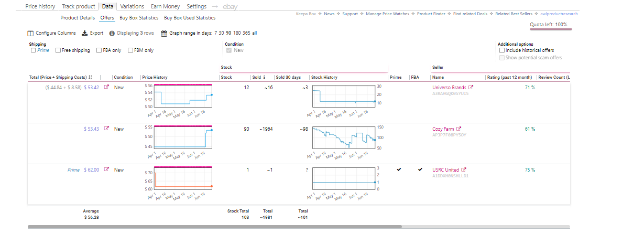Open USRC United seller external link icon
The image size is (644, 234).
tap(463, 169)
